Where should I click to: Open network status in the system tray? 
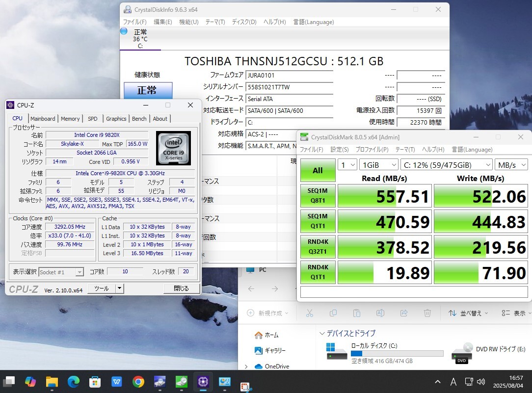coord(469,382)
